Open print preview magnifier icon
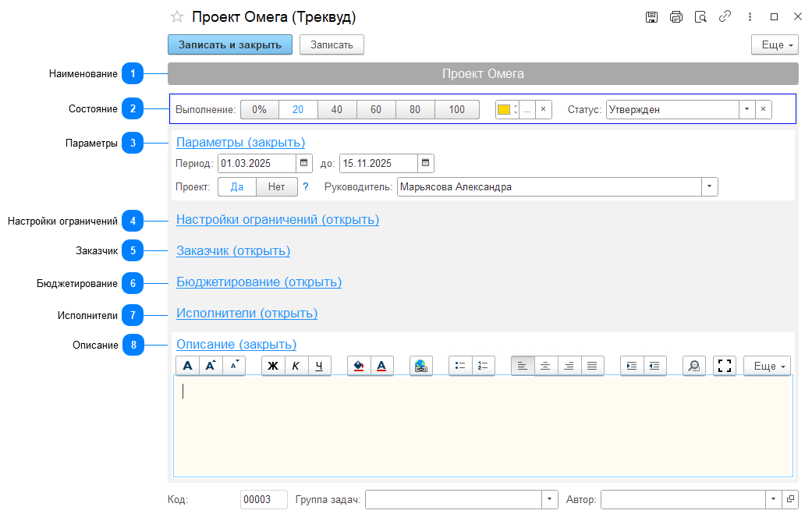The height and width of the screenshot is (521, 812). coord(700,17)
